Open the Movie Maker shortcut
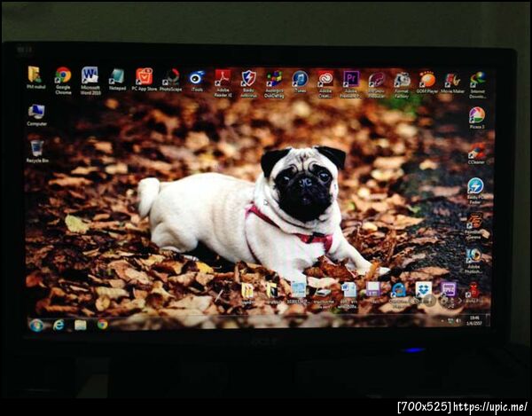Viewport: 532px width, 416px height. [x=452, y=82]
